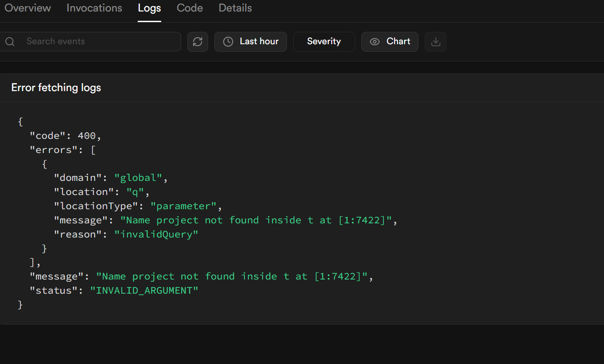The height and width of the screenshot is (364, 604).
Task: Click the "parameter" locationType value
Action: point(183,206)
